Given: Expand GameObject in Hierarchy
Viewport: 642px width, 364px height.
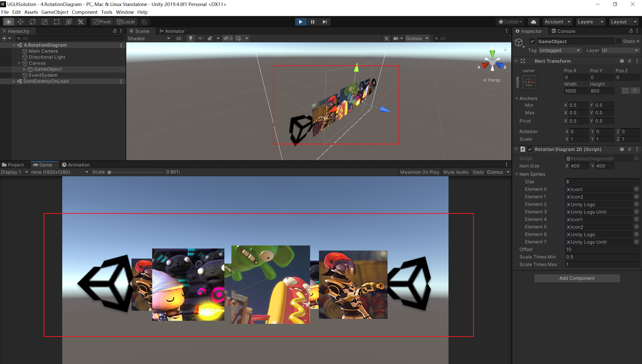Looking at the screenshot, I should pos(24,69).
